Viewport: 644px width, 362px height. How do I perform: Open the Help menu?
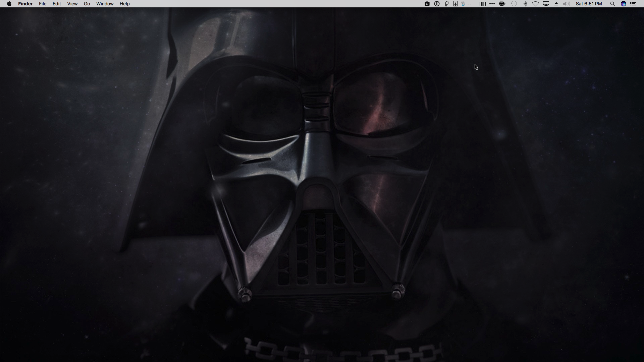point(124,4)
